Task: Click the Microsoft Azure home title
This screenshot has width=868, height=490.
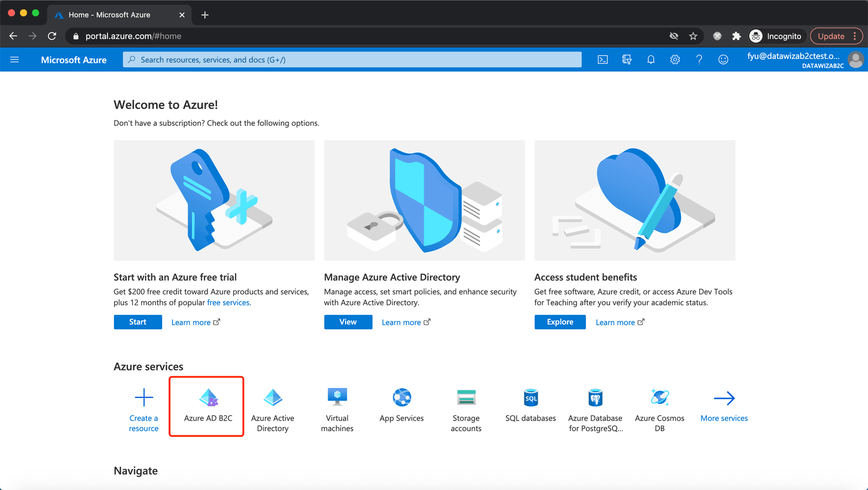Action: (x=74, y=60)
